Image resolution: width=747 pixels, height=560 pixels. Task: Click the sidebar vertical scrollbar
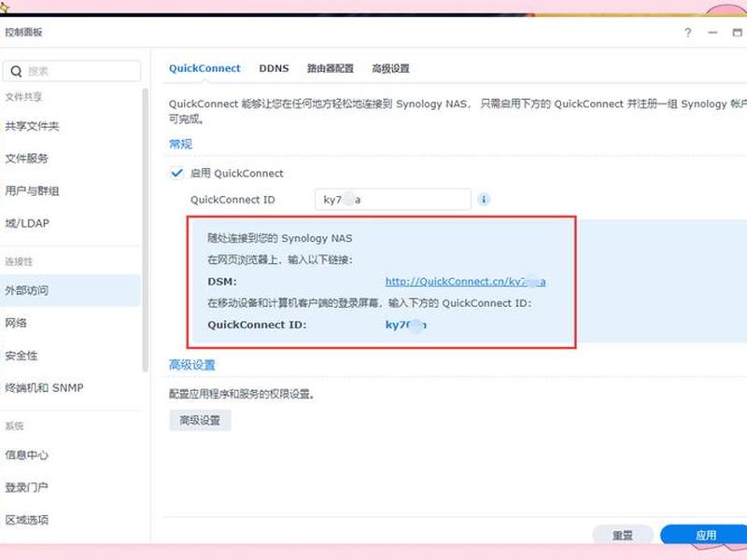pyautogui.click(x=146, y=230)
